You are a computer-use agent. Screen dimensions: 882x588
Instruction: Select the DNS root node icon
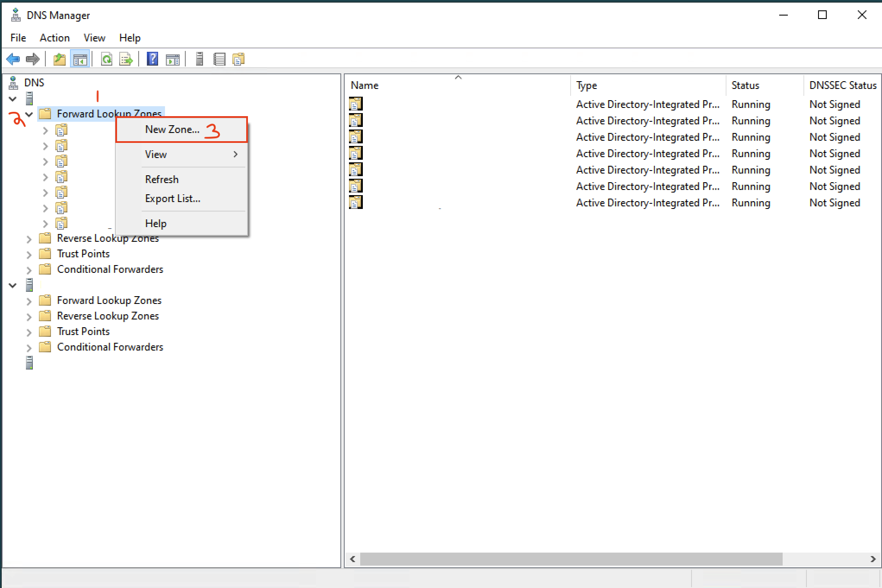click(14, 82)
